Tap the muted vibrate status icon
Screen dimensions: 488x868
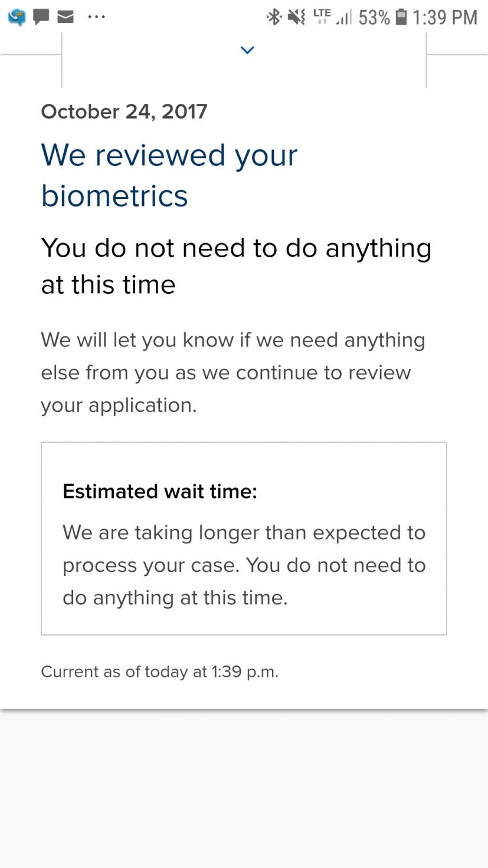pyautogui.click(x=296, y=17)
